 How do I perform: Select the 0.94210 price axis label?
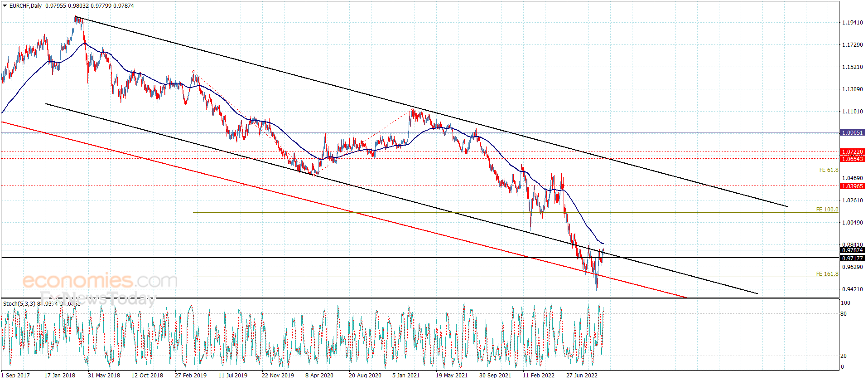[x=852, y=289]
